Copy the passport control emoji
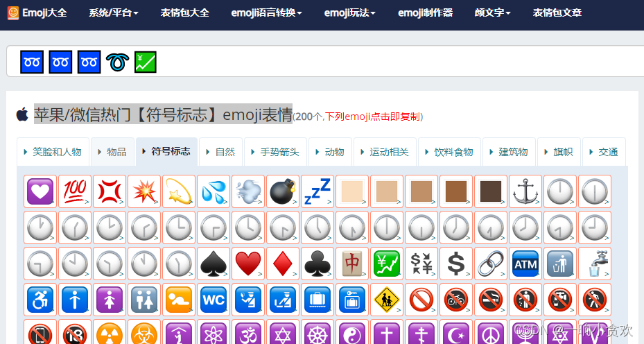Image resolution: width=644 pixels, height=344 pixels. [x=247, y=300]
